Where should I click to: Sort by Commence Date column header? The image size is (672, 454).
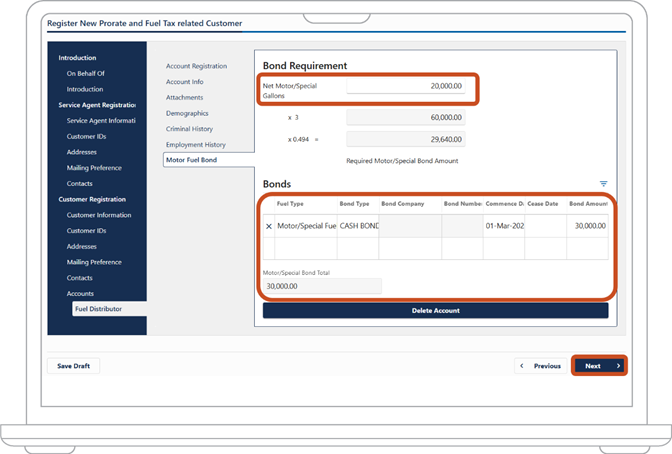[x=504, y=204]
